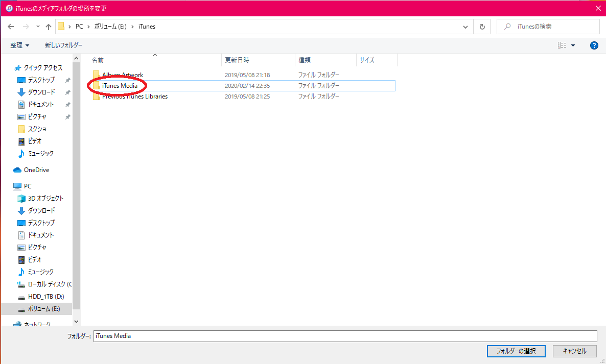Image resolution: width=606 pixels, height=364 pixels.
Task: Create a 新しいフォルダー
Action: point(63,45)
